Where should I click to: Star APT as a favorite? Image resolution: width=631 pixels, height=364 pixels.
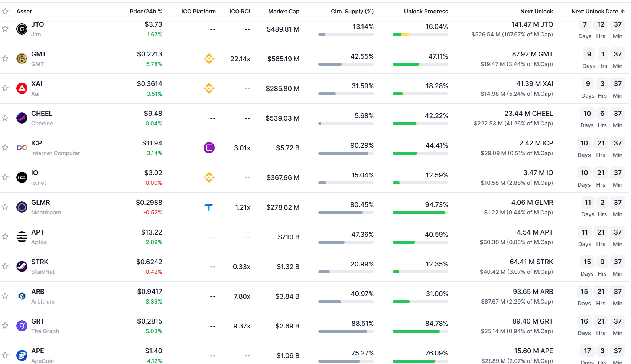point(5,236)
